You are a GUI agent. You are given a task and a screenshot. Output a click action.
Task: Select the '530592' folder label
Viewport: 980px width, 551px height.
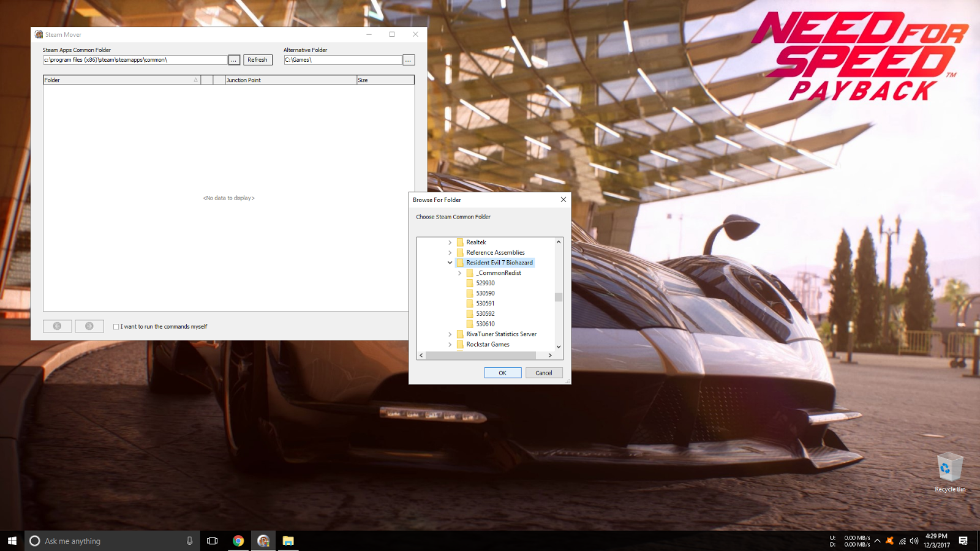485,313
